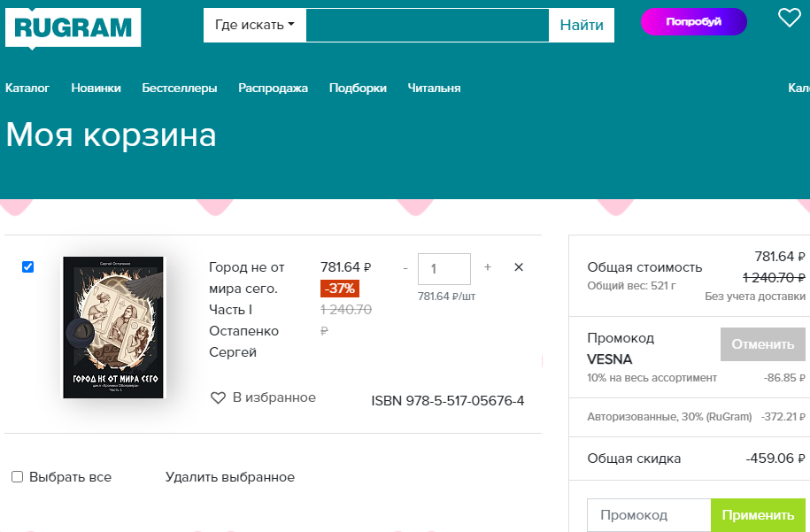810x532 pixels.
Task: Remove book from cart with X icon
Action: pyautogui.click(x=519, y=267)
